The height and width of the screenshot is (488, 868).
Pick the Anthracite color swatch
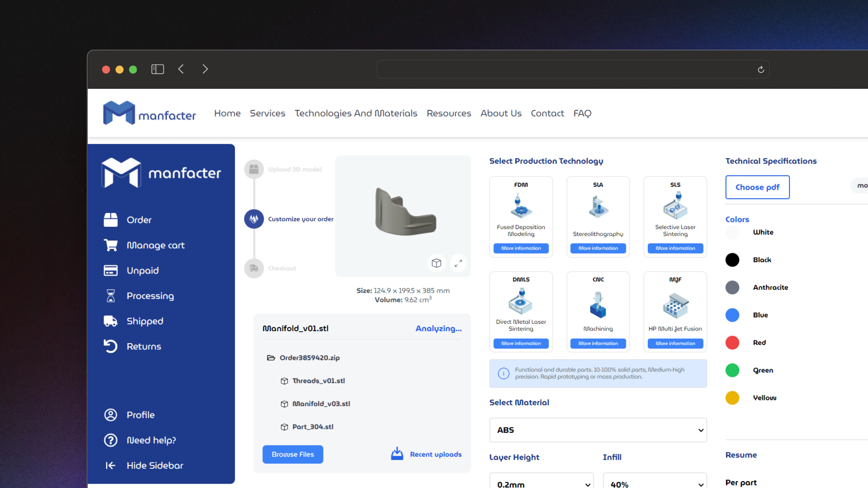coord(732,287)
